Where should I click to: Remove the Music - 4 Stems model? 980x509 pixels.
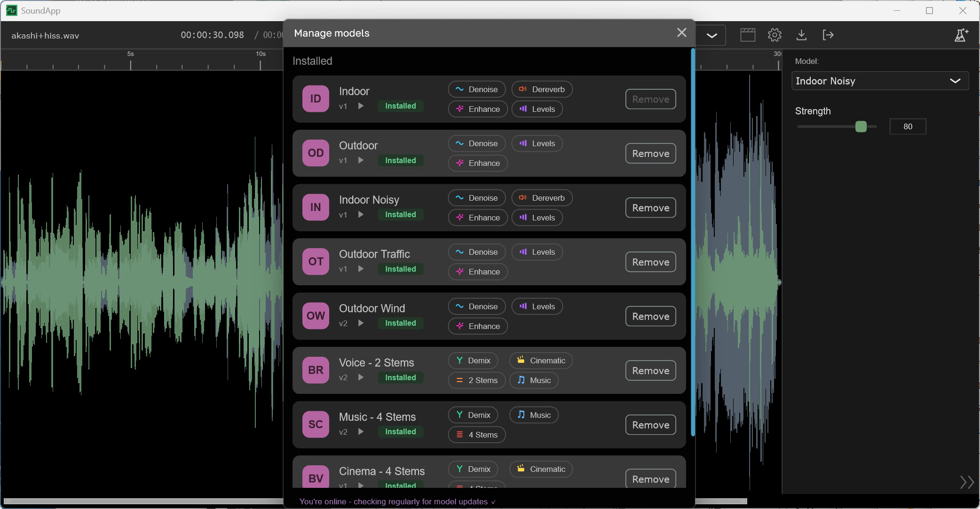(x=650, y=425)
